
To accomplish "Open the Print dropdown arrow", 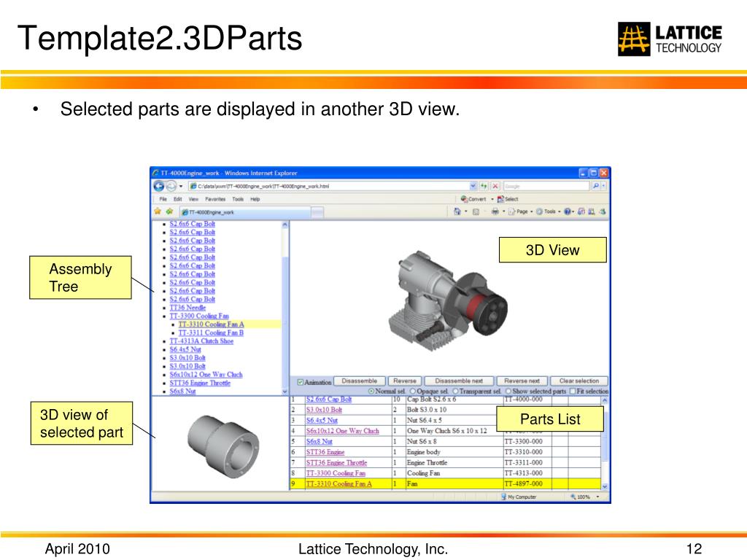I will coord(503,211).
